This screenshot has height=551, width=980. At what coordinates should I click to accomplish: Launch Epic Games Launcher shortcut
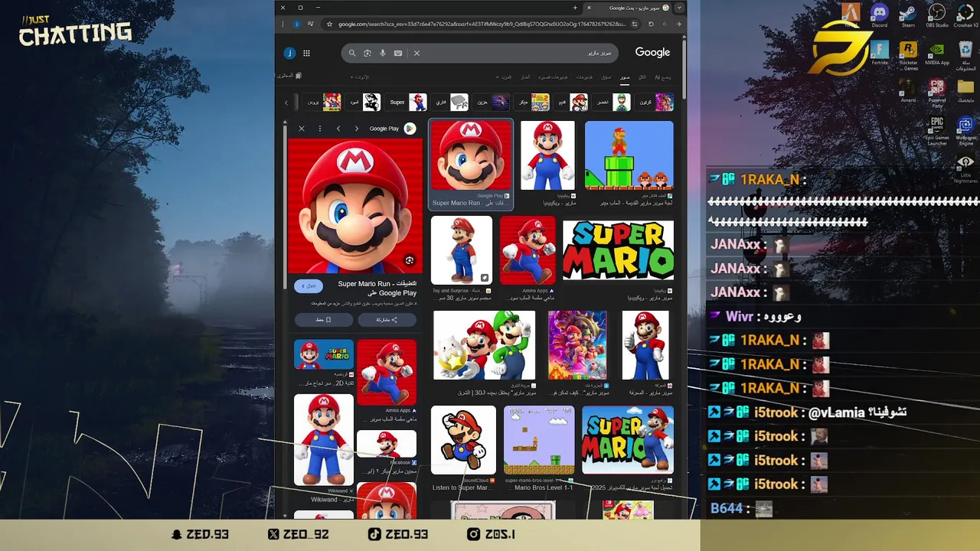(x=937, y=131)
